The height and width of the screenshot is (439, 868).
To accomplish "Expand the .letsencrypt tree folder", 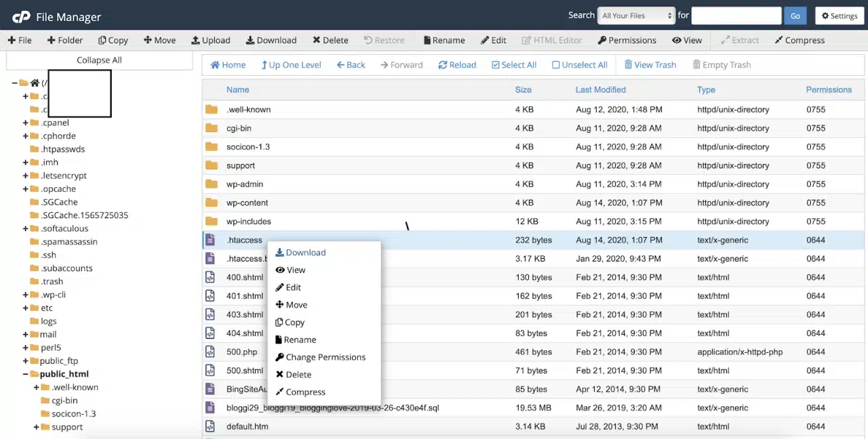I will 26,175.
